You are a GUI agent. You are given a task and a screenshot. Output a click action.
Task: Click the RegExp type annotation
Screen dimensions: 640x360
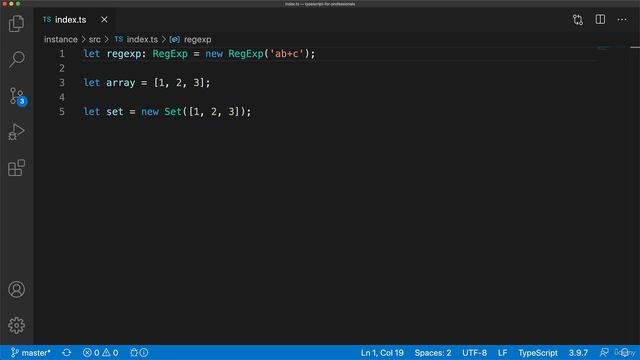point(170,54)
